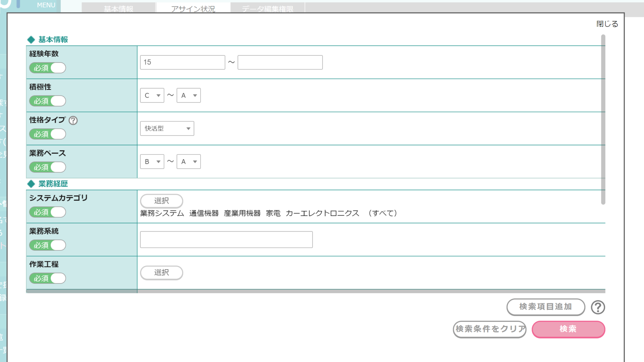
Task: Click 選択 button for システムカテゴリ
Action: click(x=161, y=201)
